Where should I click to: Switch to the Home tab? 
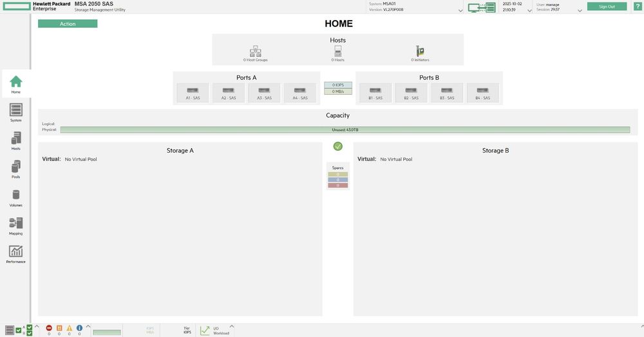coord(15,84)
